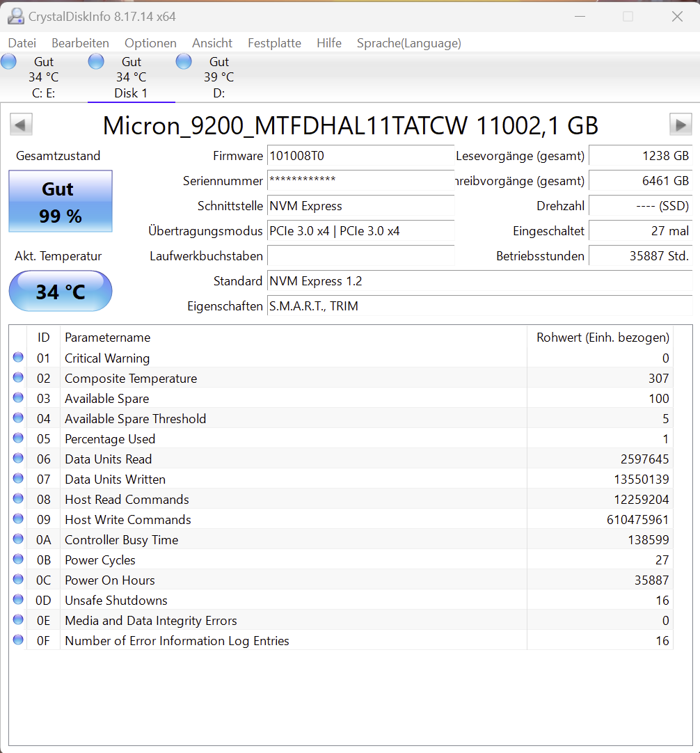Click status dot for Host Read Commands row
Image resolution: width=700 pixels, height=753 pixels.
(x=18, y=498)
